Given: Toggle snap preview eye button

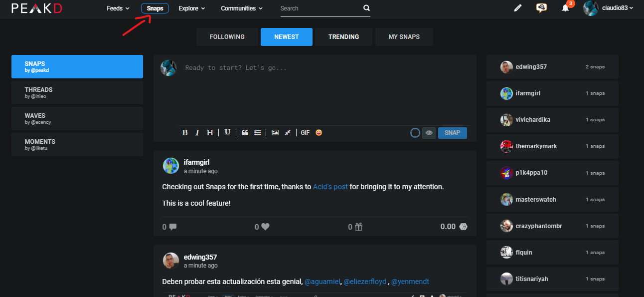Looking at the screenshot, I should [429, 133].
